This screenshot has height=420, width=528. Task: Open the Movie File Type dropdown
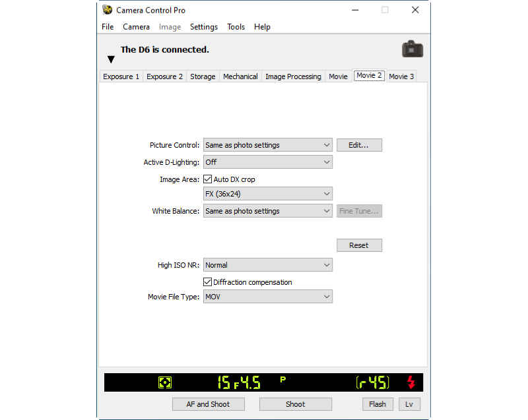[268, 297]
